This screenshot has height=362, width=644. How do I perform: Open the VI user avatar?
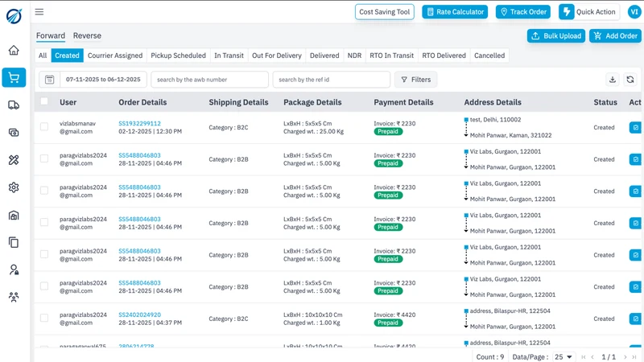(634, 12)
